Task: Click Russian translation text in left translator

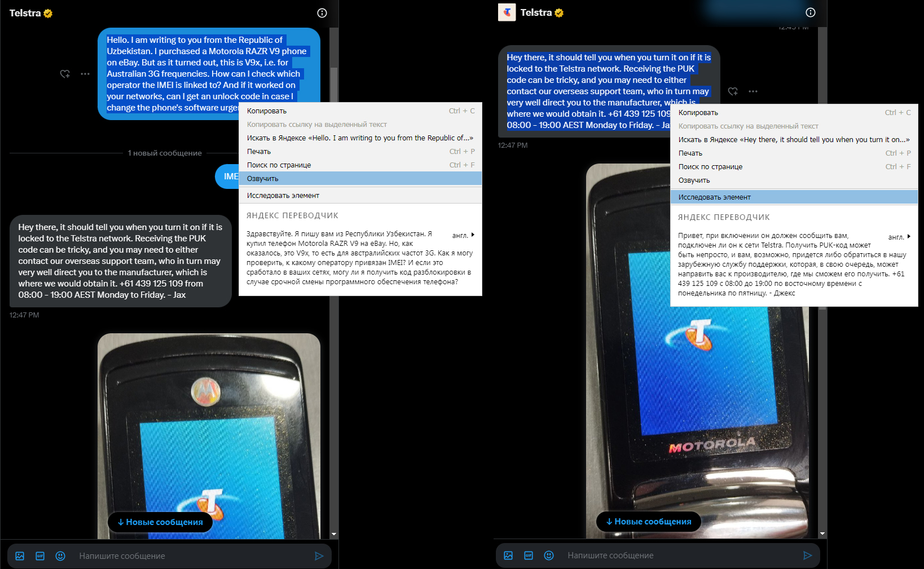Action: [359, 258]
